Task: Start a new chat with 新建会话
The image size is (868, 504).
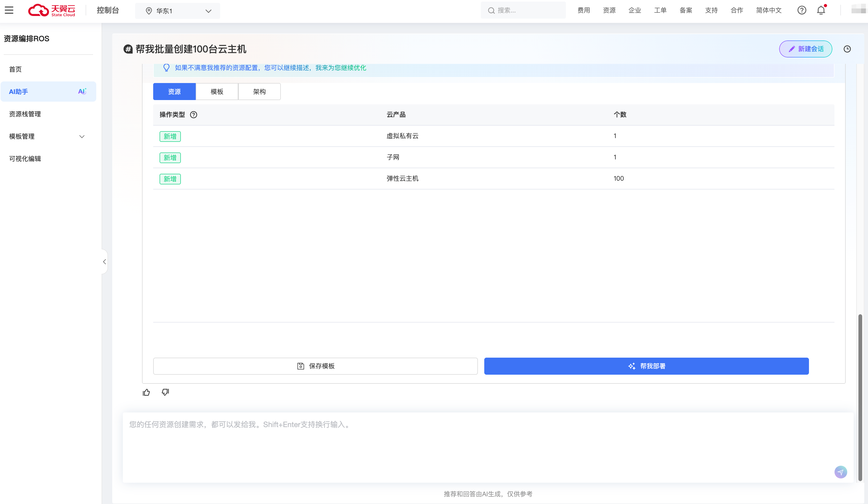Action: pyautogui.click(x=805, y=49)
